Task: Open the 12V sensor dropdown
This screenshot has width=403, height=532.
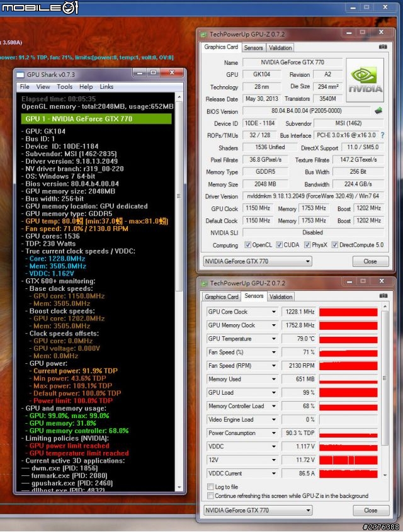Action: pyautogui.click(x=273, y=460)
